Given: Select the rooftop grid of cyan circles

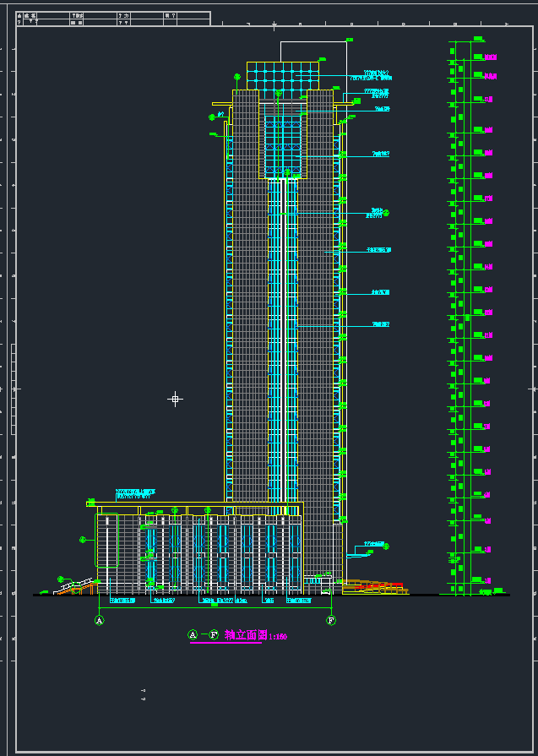Looking at the screenshot, I should (x=283, y=76).
